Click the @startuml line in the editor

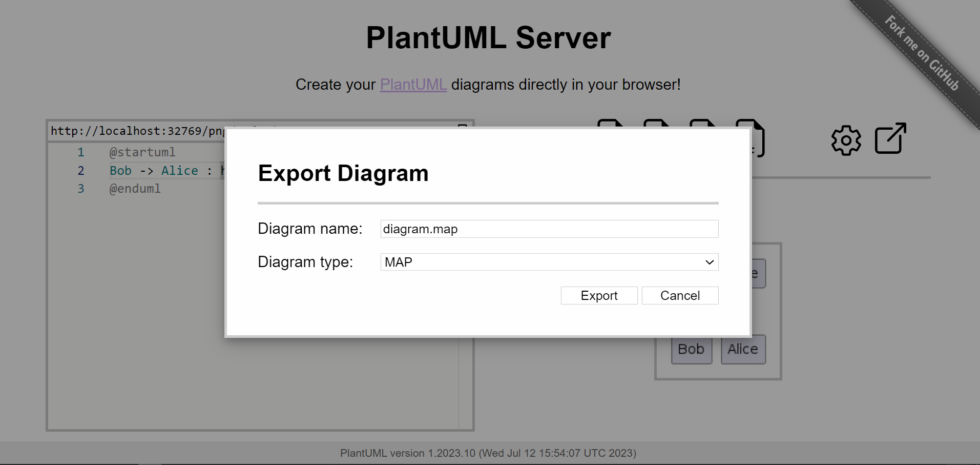pos(142,152)
